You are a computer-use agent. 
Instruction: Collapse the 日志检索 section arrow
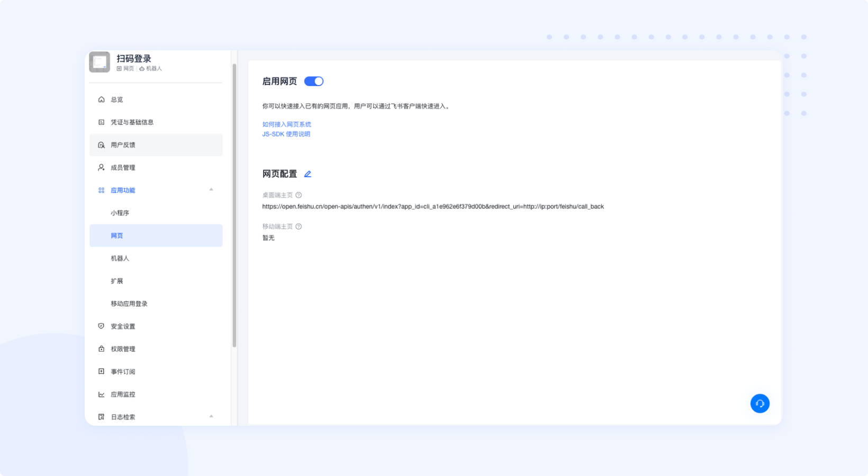coord(211,416)
